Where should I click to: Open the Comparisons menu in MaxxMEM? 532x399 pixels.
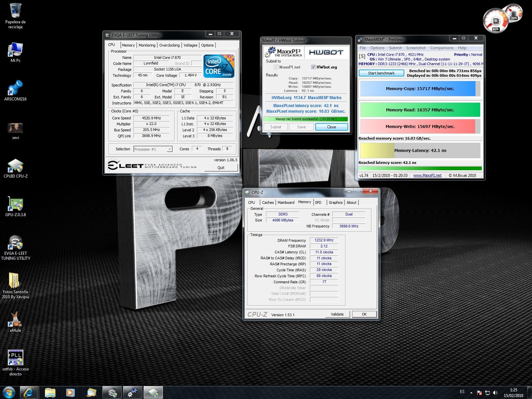442,48
